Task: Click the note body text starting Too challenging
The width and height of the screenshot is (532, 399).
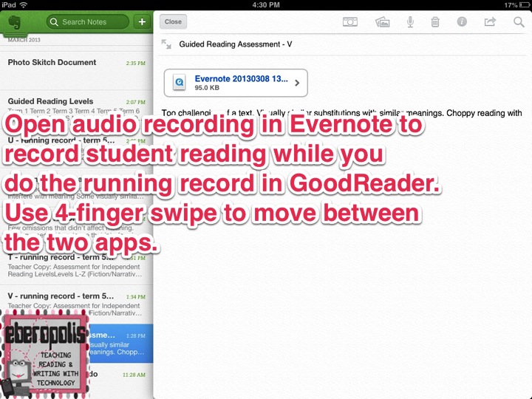Action: pyautogui.click(x=341, y=112)
